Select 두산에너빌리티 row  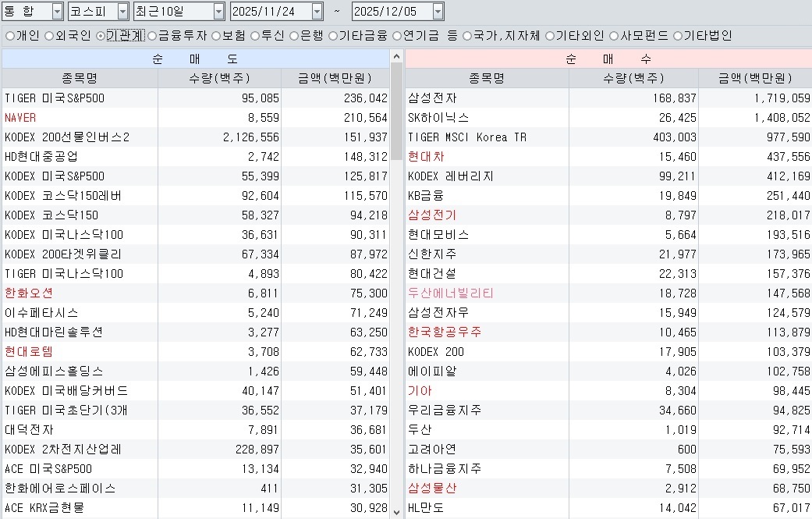click(608, 293)
